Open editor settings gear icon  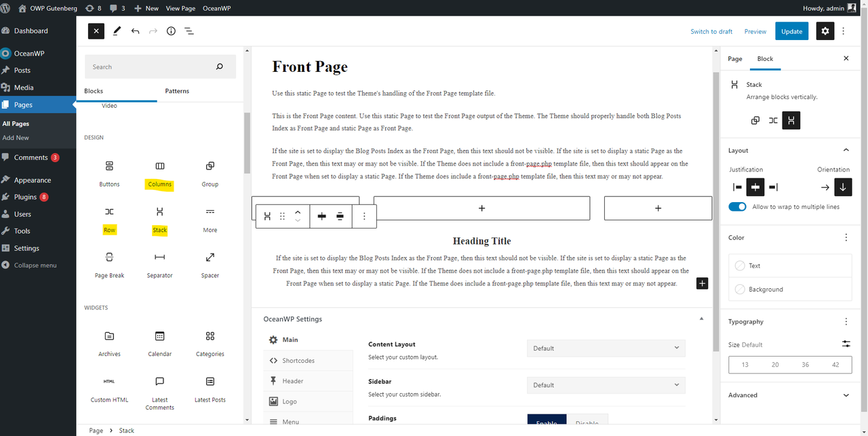pos(825,31)
